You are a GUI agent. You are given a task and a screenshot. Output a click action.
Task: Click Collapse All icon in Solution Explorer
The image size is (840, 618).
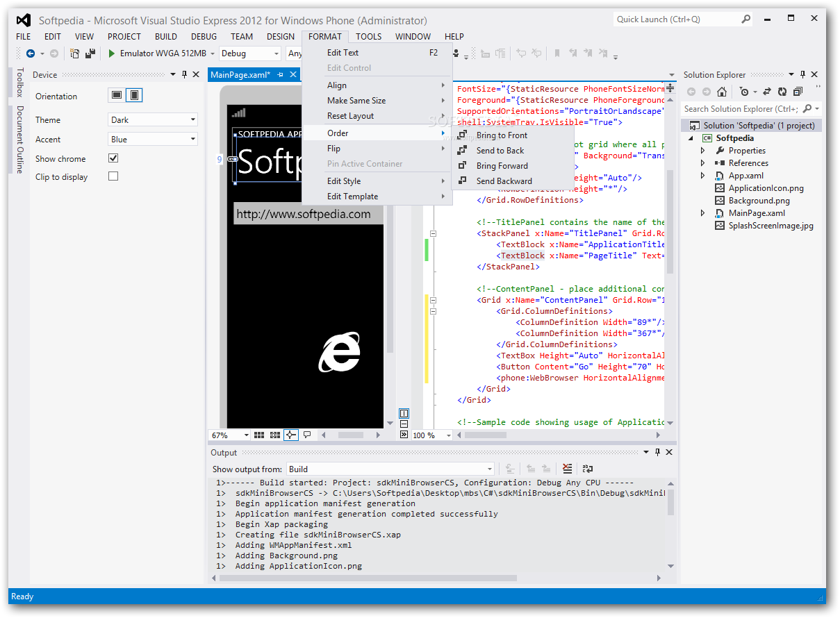(x=798, y=92)
